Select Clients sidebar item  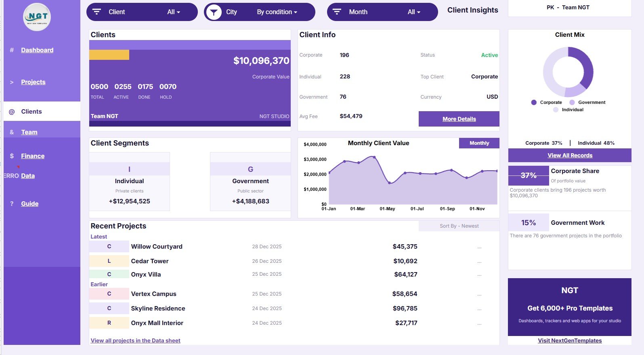(x=42, y=111)
